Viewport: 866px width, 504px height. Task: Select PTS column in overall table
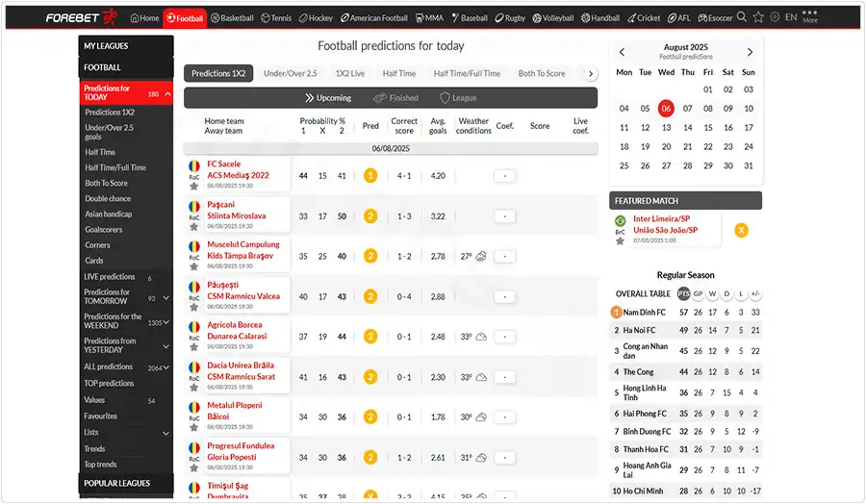pyautogui.click(x=684, y=293)
